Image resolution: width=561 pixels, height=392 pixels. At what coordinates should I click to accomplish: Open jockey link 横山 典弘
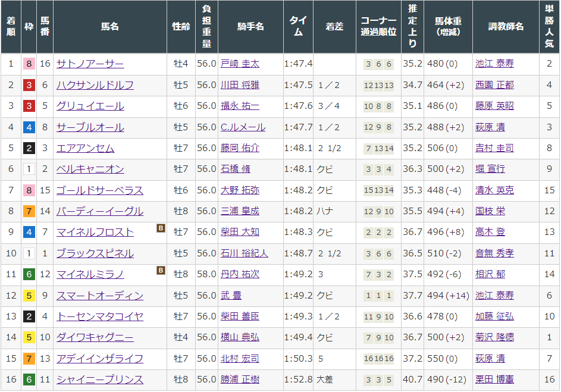[x=240, y=337]
